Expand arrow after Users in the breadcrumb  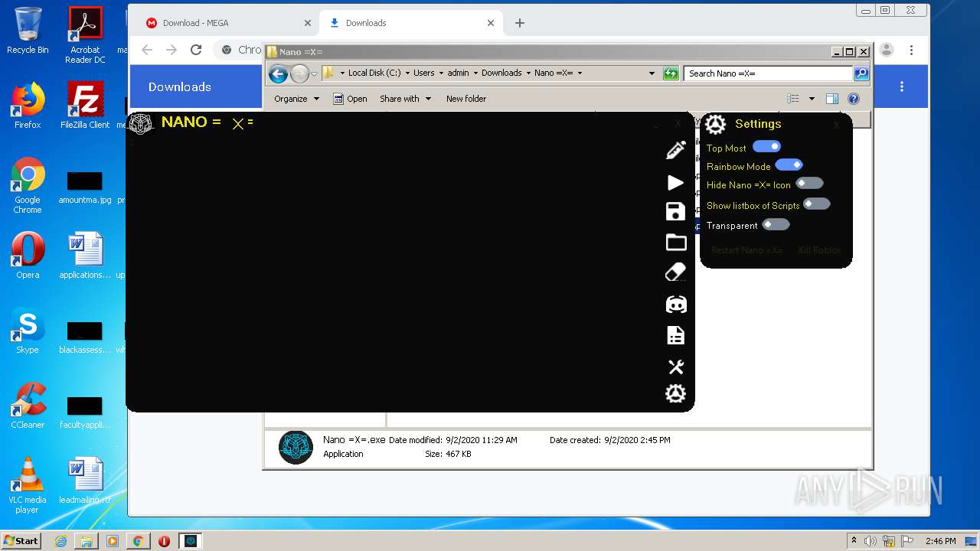point(442,73)
